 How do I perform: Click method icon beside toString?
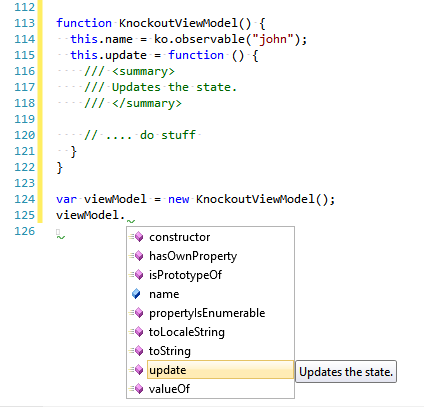coord(136,351)
